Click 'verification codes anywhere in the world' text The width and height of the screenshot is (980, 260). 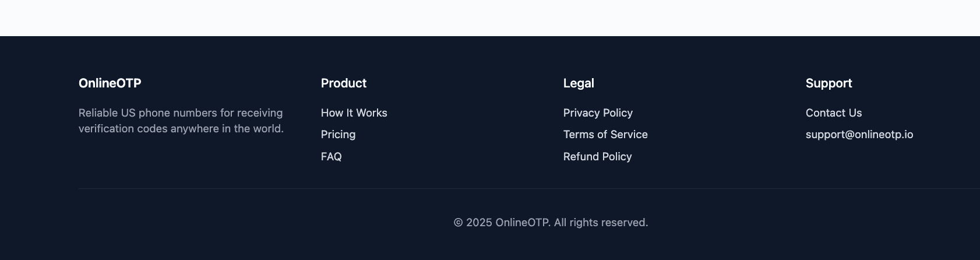pos(181,129)
